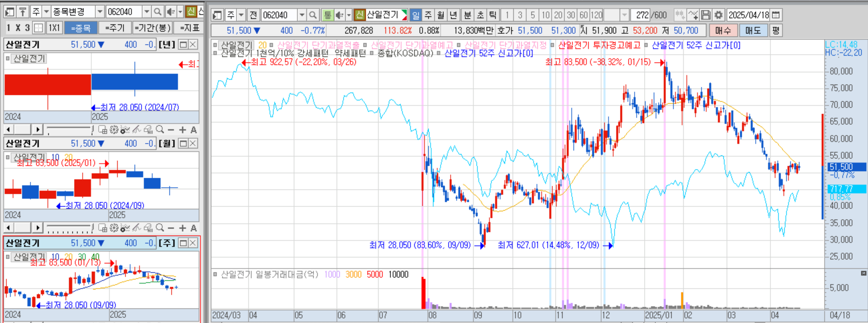Select the =종목 tab
Image resolution: width=868 pixels, height=323 pixels.
[81, 28]
